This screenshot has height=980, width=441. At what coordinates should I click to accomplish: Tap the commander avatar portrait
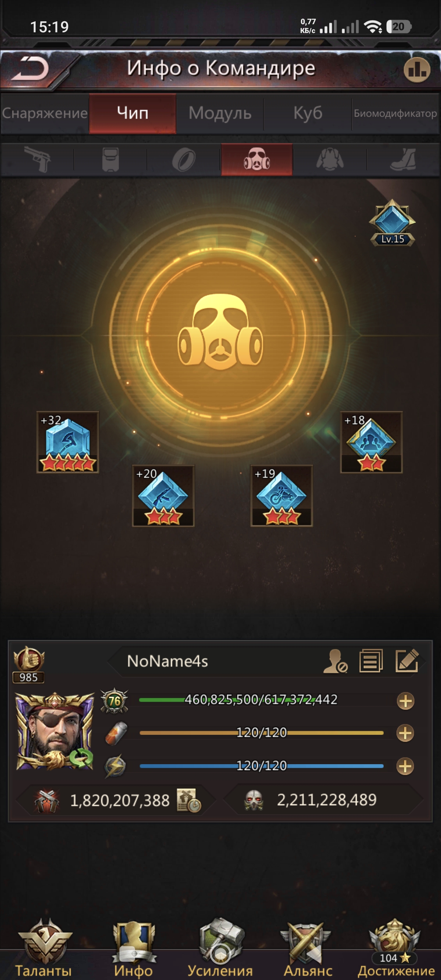[55, 731]
